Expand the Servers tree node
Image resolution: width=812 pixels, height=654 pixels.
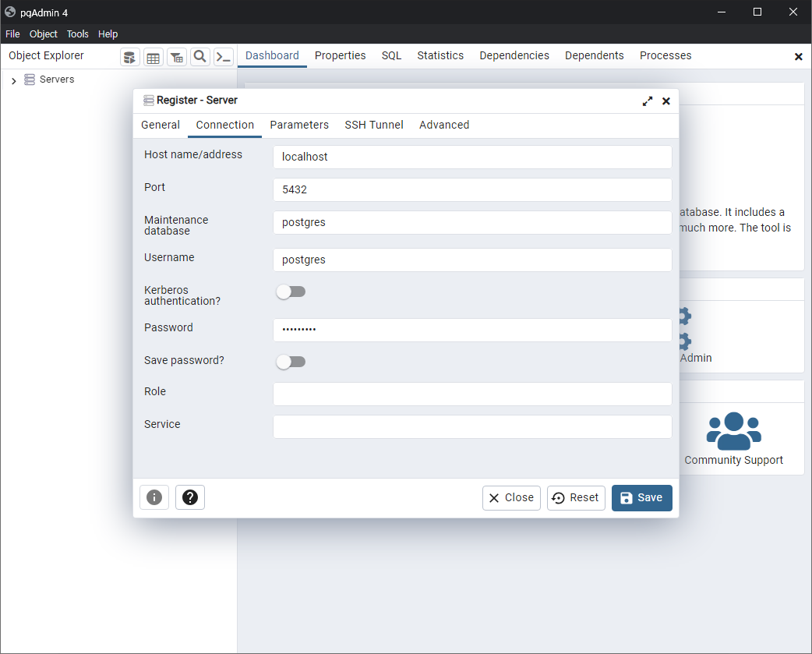[x=14, y=80]
